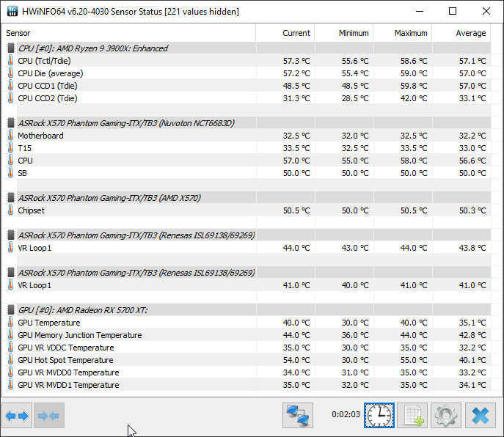The image size is (504, 437).
Task: Click thermometer icon beside GPU Memory Junction Temperature
Action: 10,335
